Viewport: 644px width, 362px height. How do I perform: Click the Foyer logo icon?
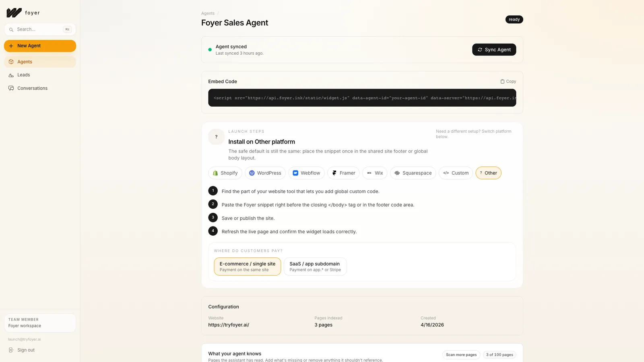coord(14,13)
